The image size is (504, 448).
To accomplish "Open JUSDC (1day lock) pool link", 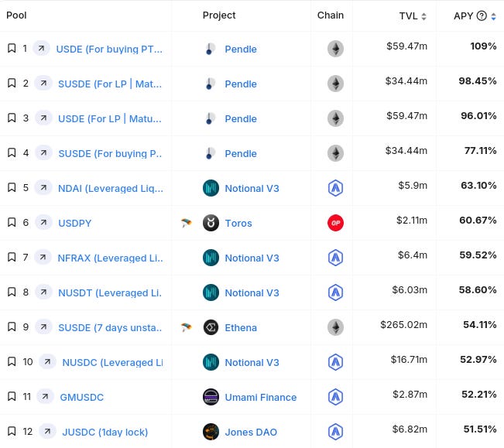I will (x=105, y=432).
